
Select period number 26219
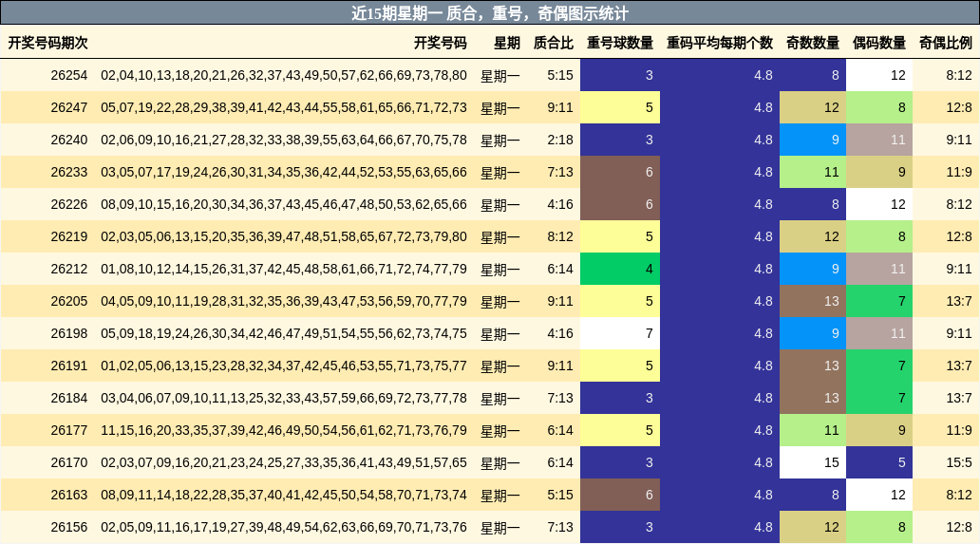click(x=69, y=236)
